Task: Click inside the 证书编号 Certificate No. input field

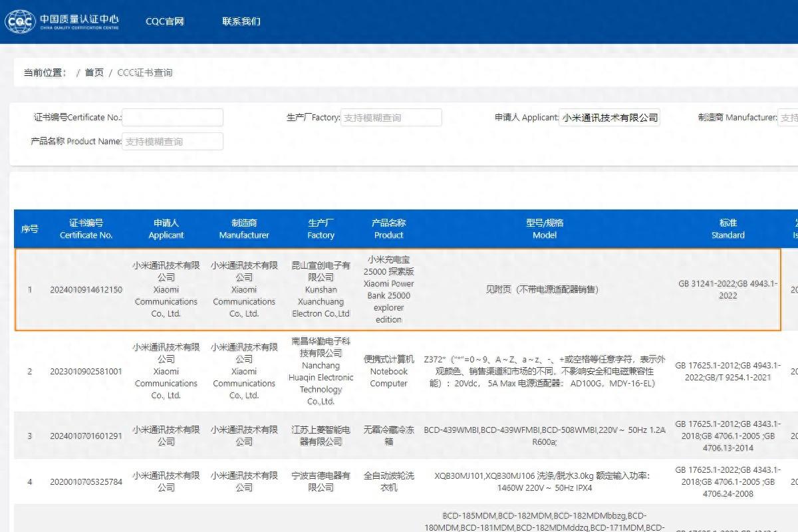Action: coord(172,117)
